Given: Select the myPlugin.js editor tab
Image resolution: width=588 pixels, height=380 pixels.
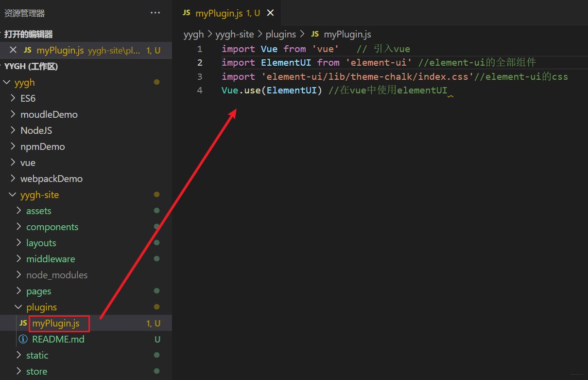Looking at the screenshot, I should 226,13.
